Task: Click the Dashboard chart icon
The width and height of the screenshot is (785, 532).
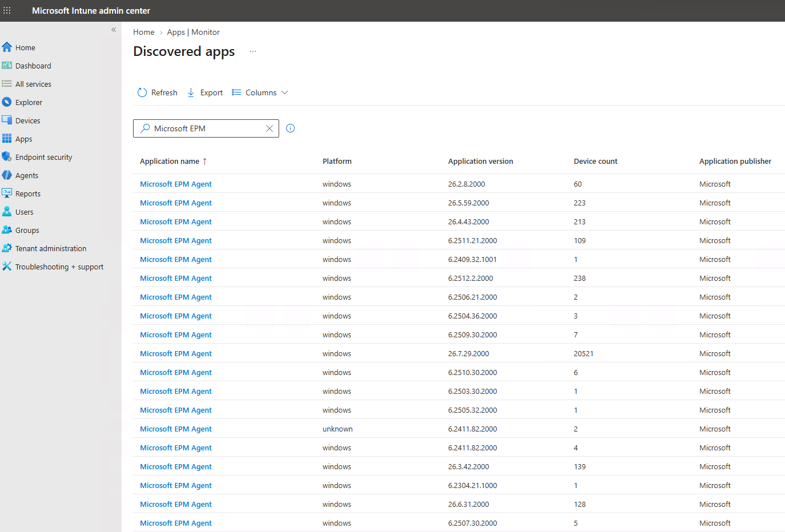Action: point(7,66)
